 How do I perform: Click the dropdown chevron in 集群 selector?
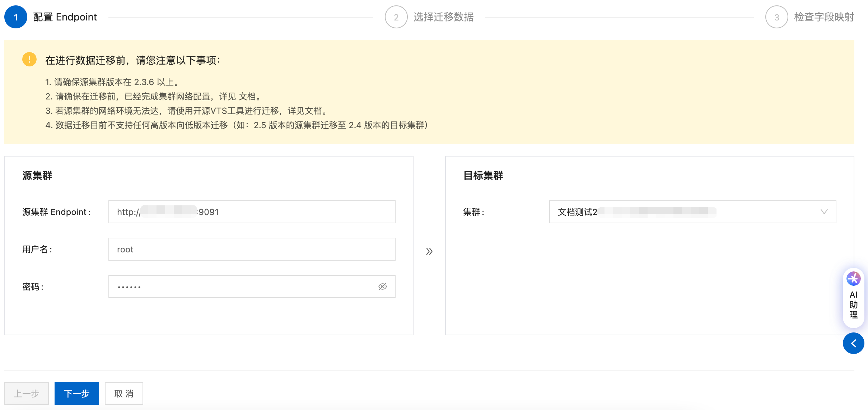tap(824, 212)
